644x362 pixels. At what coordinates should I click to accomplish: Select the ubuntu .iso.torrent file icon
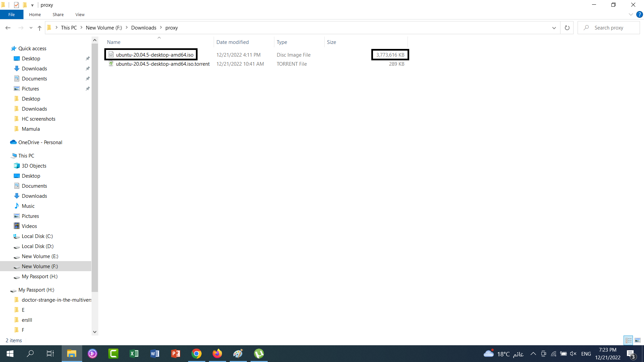point(111,64)
